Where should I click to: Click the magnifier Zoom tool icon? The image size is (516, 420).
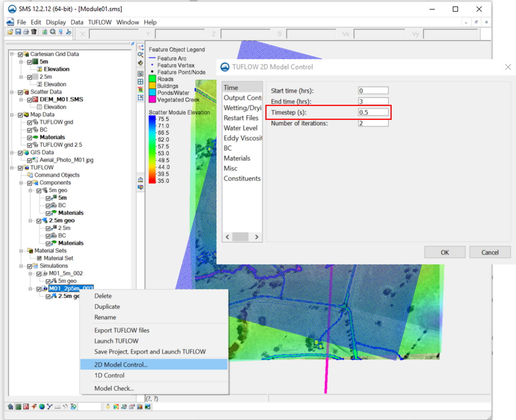(x=140, y=55)
